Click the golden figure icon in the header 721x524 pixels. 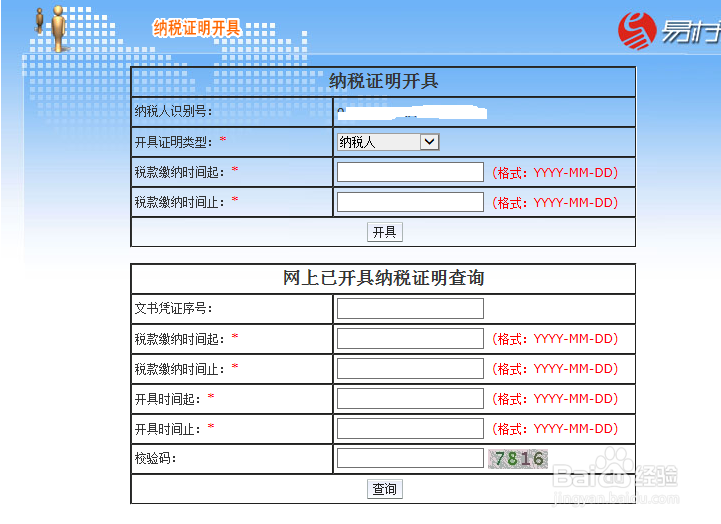click(58, 28)
